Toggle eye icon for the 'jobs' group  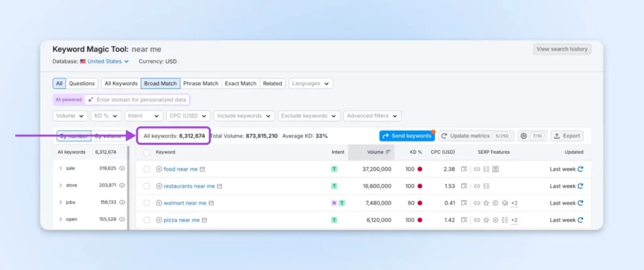122,202
